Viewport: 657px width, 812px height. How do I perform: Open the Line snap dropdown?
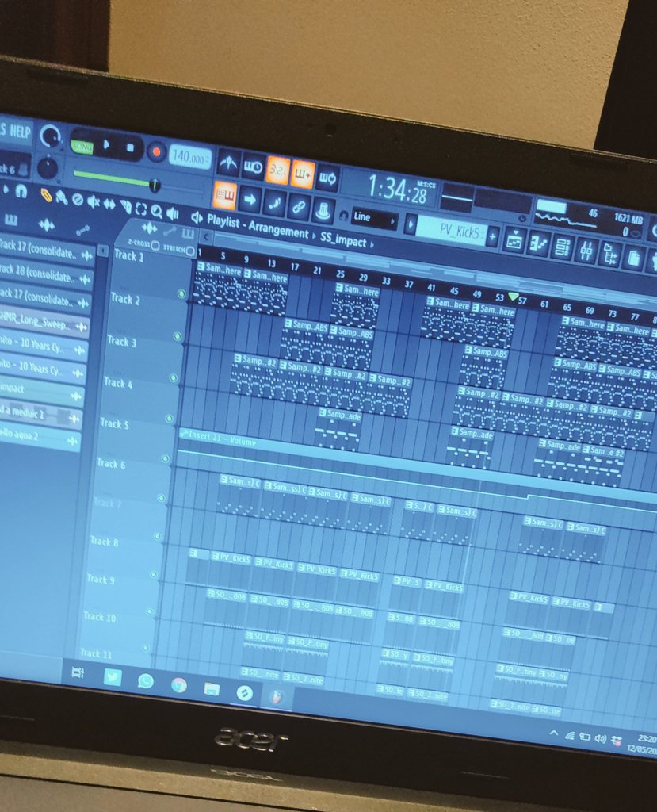pos(374,219)
